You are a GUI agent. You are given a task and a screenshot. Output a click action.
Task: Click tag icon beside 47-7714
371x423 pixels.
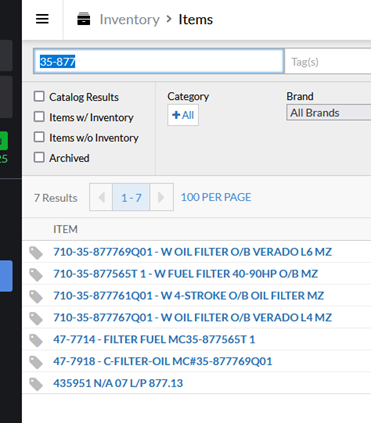(36, 340)
